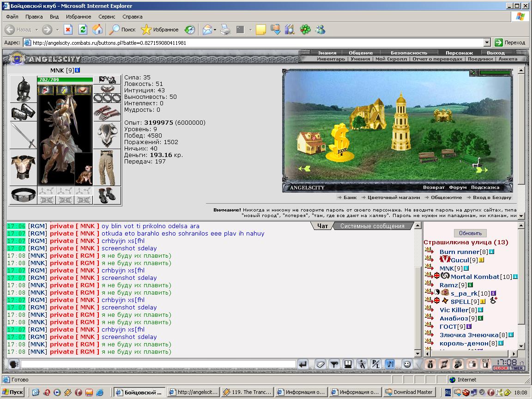Viewport: 532px width, 399px height.
Task: Click the eraser clear chat icon
Action: (320, 364)
